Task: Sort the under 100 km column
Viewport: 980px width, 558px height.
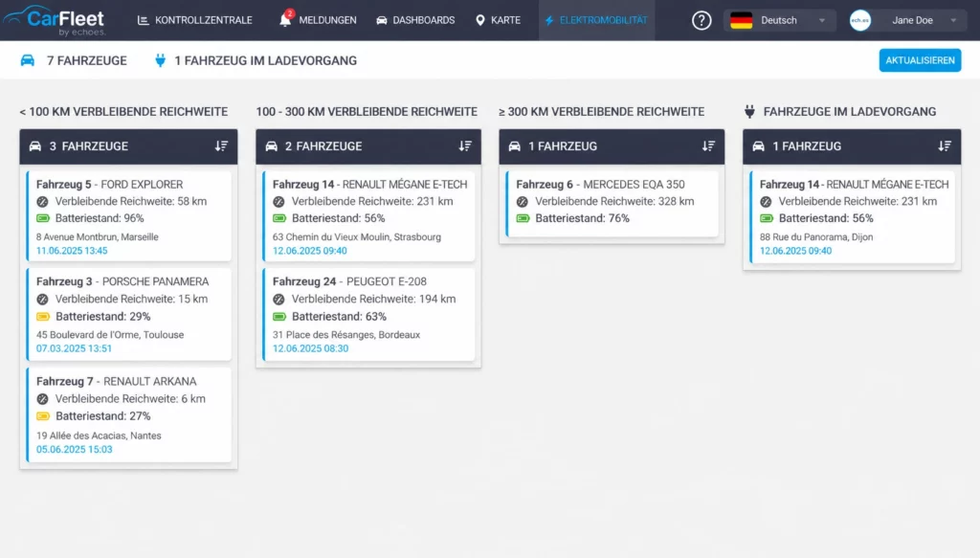Action: [x=221, y=146]
